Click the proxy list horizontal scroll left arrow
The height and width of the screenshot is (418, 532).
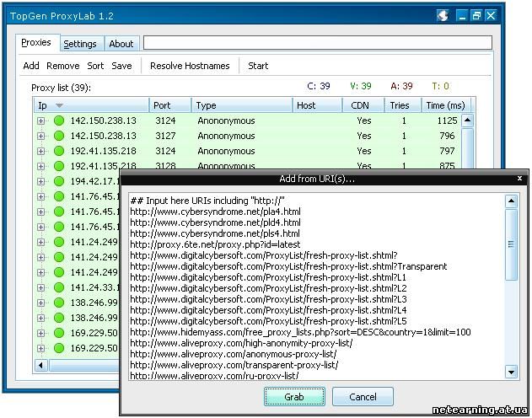[41, 365]
